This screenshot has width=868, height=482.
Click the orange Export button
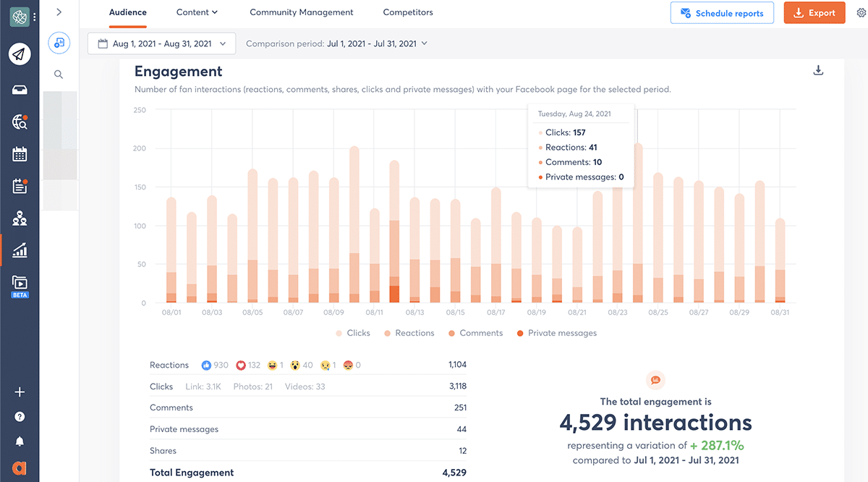[814, 13]
